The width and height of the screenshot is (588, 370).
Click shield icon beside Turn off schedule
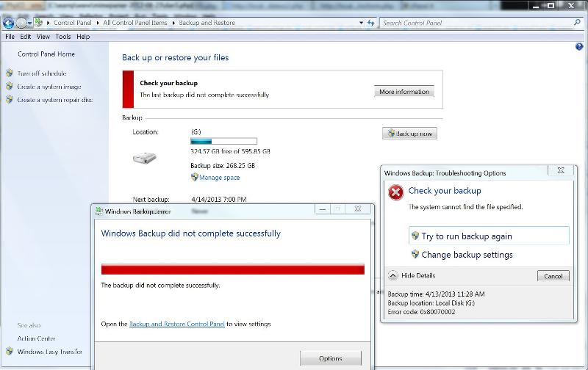10,73
